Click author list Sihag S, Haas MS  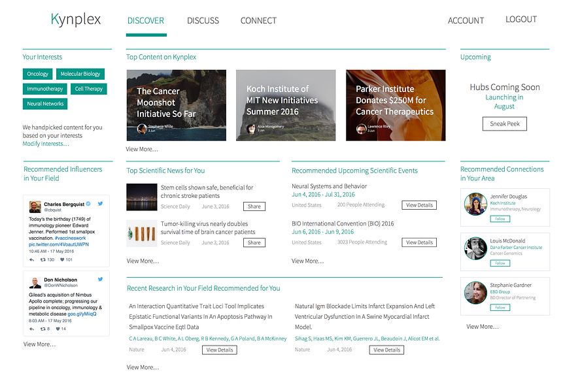[x=367, y=339]
